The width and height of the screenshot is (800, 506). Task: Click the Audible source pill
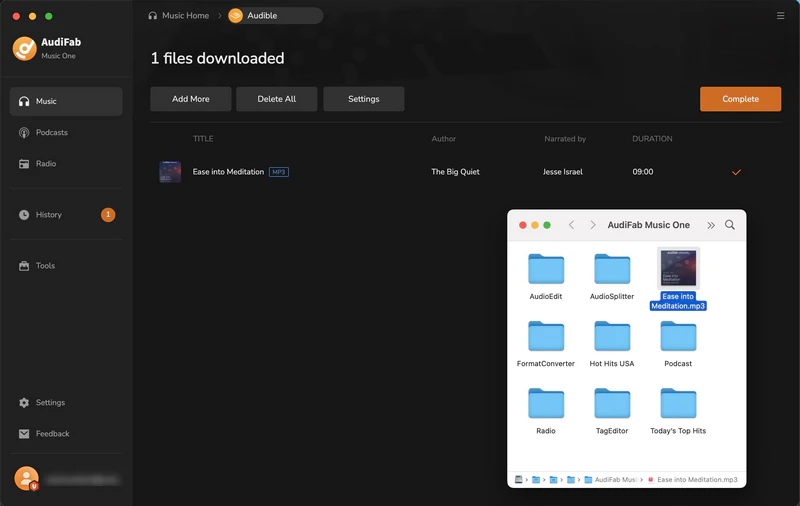[x=275, y=16]
